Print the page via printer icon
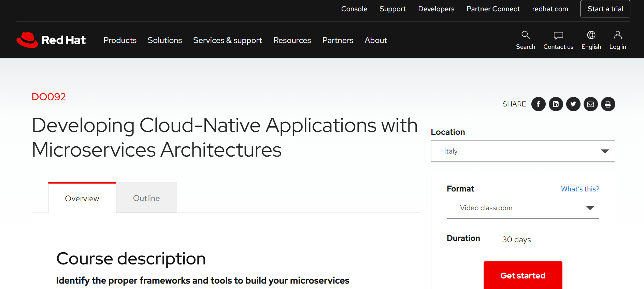644x289 pixels. pyautogui.click(x=608, y=104)
